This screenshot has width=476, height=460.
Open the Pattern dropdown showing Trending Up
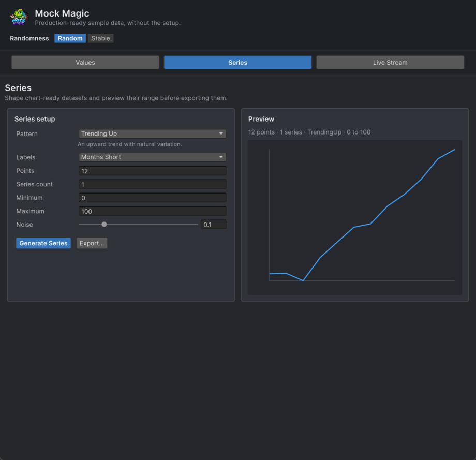click(x=153, y=133)
